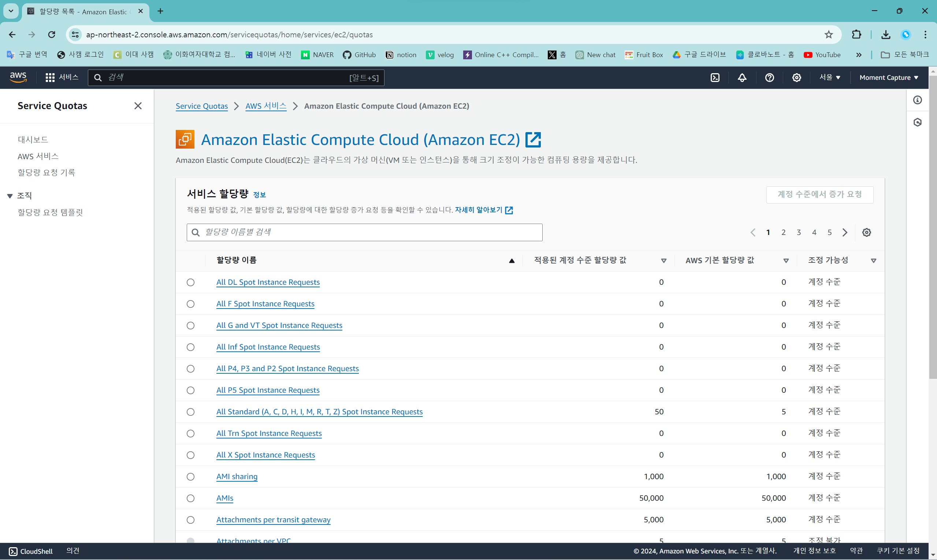Click the 할당량 이름별 검색 search field
This screenshot has height=560, width=937.
tap(364, 232)
